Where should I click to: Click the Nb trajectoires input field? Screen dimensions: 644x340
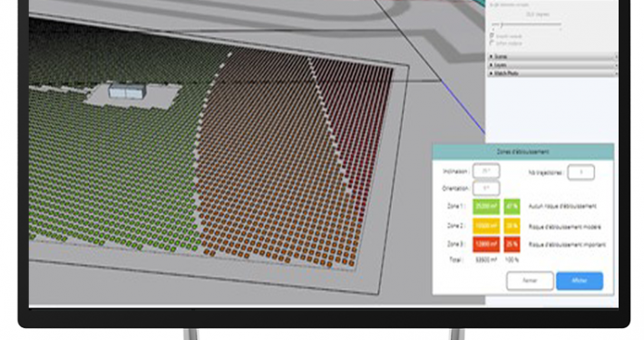tap(581, 172)
